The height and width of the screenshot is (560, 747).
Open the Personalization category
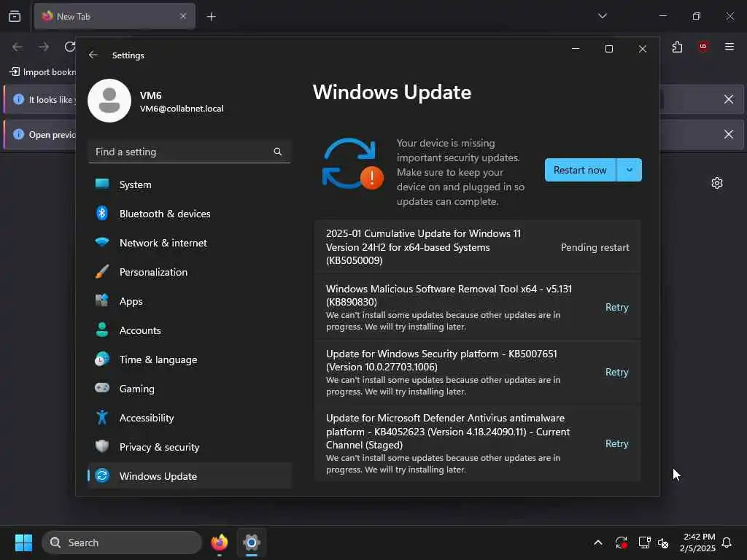190,272
